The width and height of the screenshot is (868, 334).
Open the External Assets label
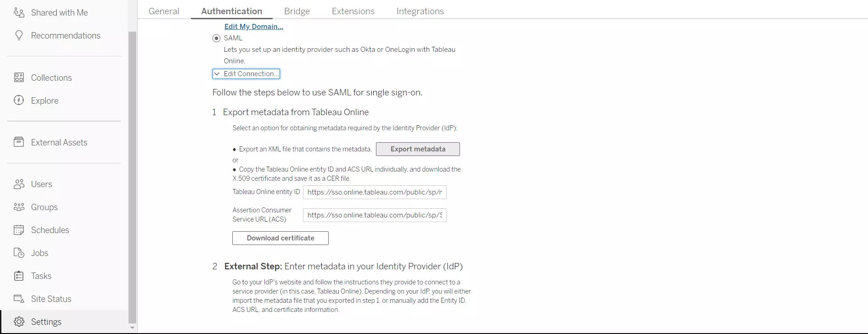[59, 142]
